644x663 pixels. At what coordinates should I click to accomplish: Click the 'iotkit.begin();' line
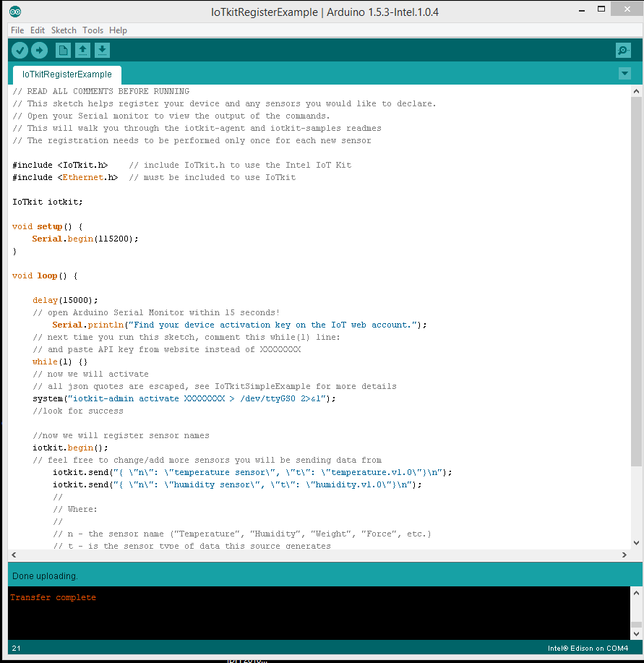(x=70, y=448)
